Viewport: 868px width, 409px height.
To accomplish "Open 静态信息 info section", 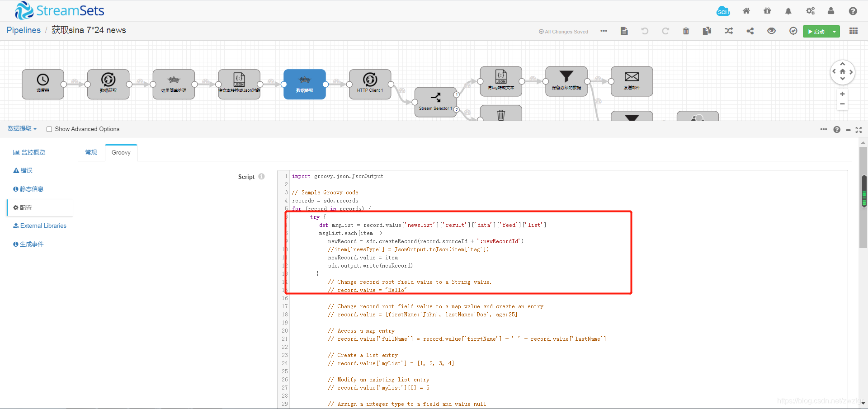I will point(28,189).
